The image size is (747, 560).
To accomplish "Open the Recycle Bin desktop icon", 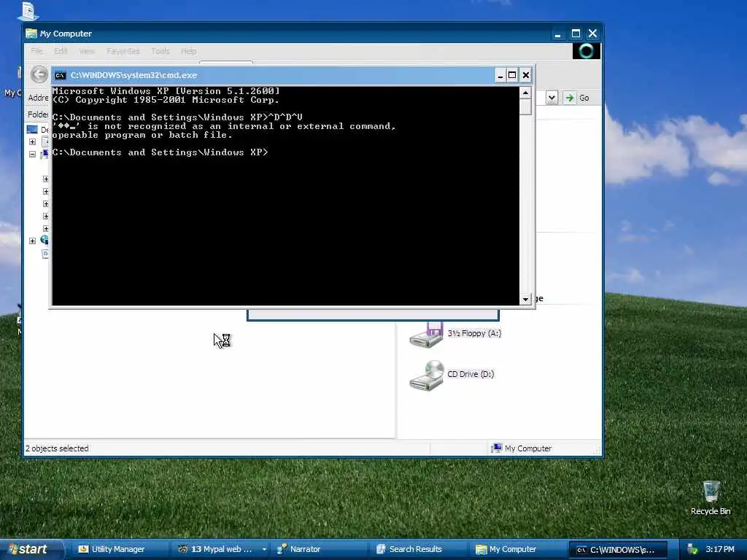I will 711,491.
